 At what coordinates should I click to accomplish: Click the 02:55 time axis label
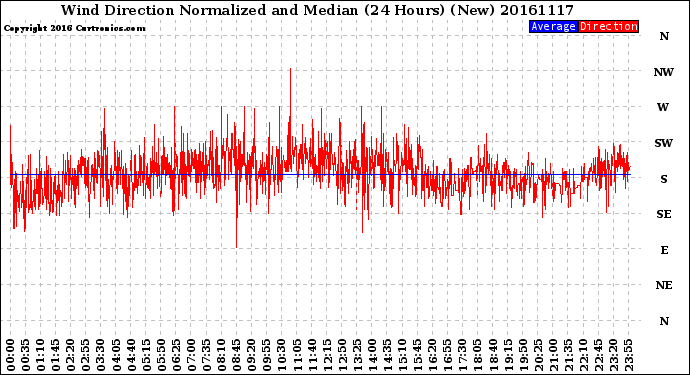tap(86, 355)
